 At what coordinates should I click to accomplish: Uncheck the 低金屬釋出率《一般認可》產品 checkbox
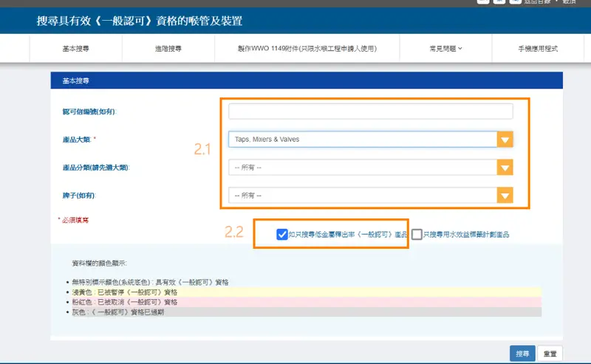281,234
